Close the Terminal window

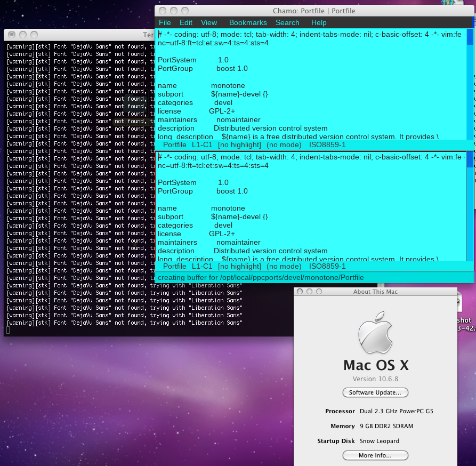pyautogui.click(x=12, y=35)
